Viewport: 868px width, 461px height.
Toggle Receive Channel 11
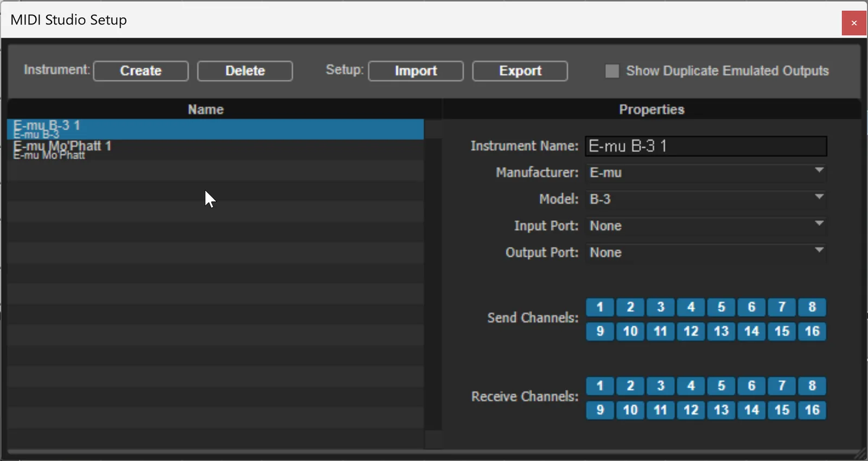pyautogui.click(x=661, y=410)
